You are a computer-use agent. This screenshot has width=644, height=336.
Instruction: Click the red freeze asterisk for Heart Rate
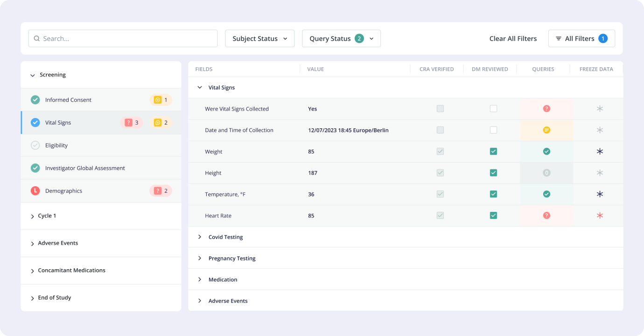click(x=600, y=216)
